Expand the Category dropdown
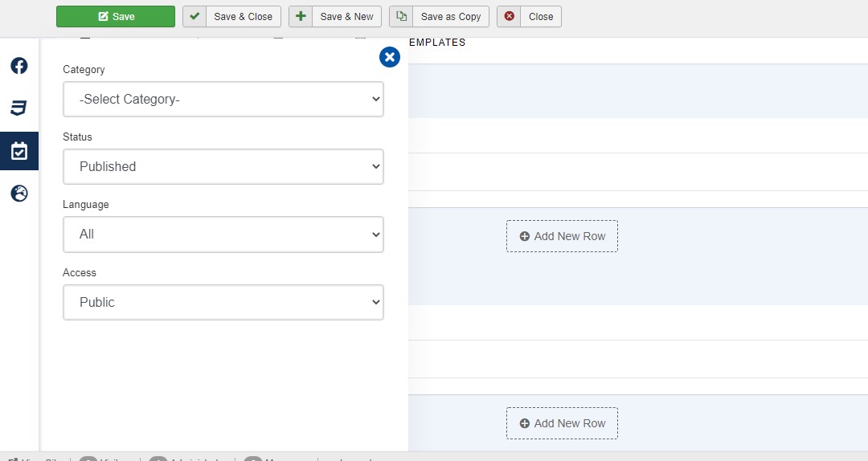868x461 pixels. pos(223,100)
